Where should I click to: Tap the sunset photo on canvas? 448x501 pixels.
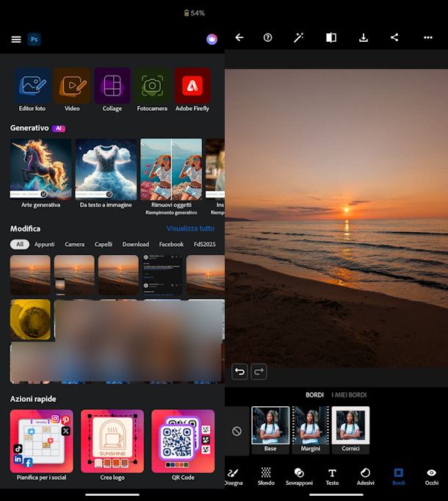click(336, 218)
